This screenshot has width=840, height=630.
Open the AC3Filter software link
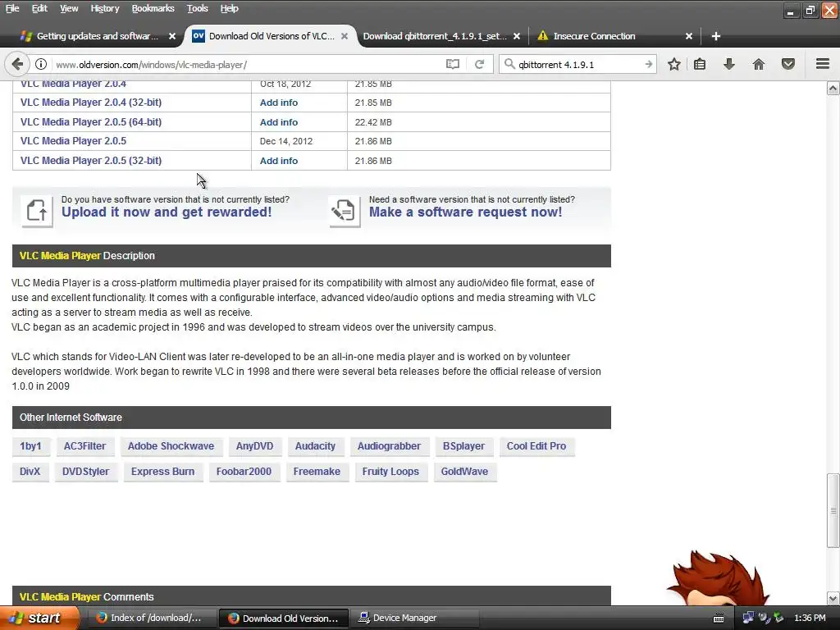point(84,446)
